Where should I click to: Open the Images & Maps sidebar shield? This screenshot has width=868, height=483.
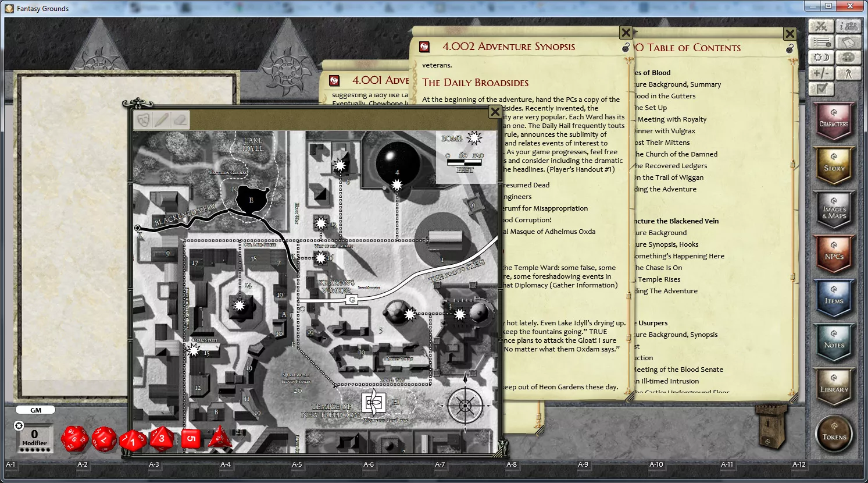pos(834,210)
